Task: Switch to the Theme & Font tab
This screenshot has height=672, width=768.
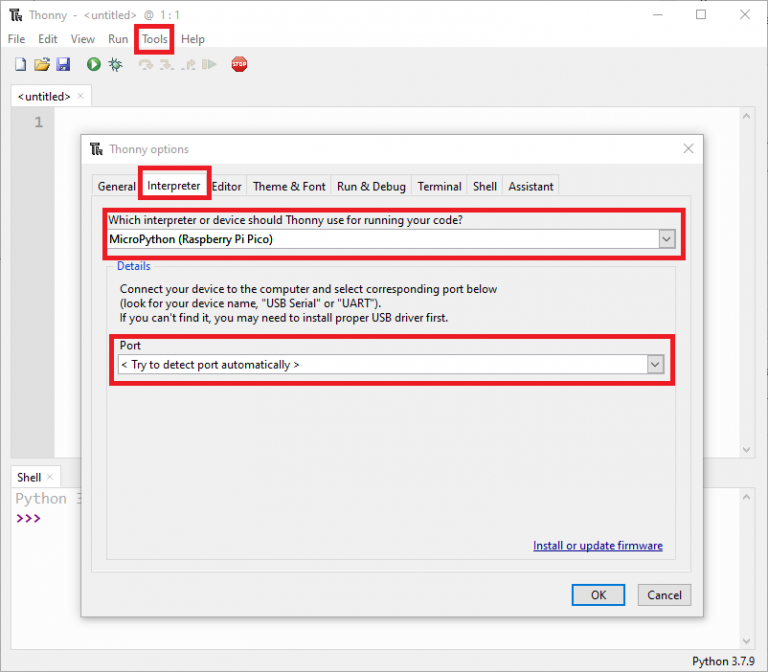Action: tap(289, 187)
